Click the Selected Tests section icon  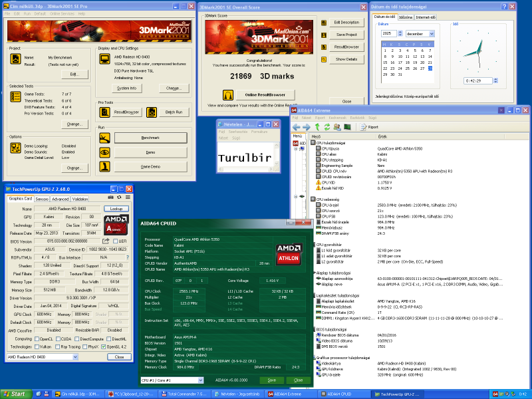coord(15,96)
